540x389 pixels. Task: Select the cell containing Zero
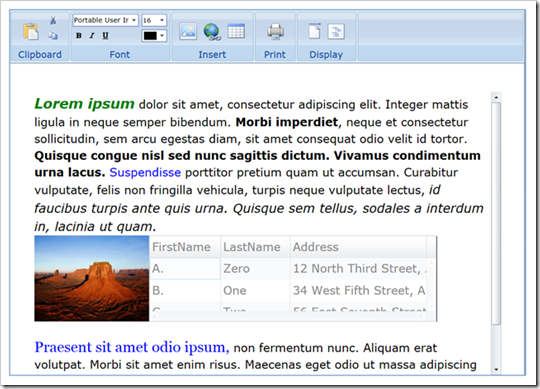pos(255,269)
